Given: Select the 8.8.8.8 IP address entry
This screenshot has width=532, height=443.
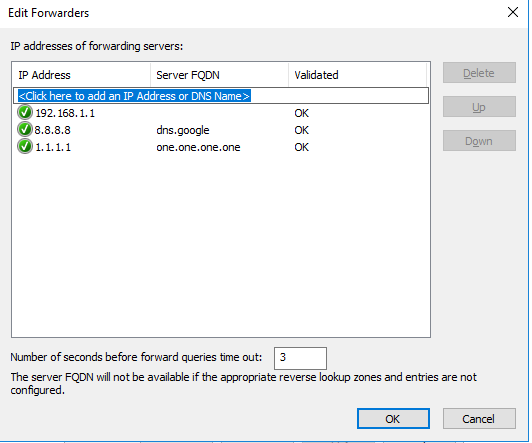Looking at the screenshot, I should [x=53, y=130].
